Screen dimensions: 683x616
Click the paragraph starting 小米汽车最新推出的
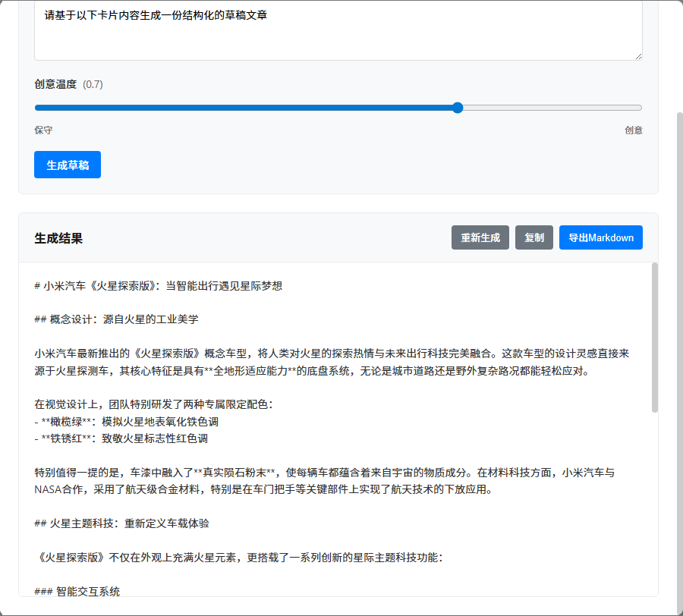[x=332, y=362]
